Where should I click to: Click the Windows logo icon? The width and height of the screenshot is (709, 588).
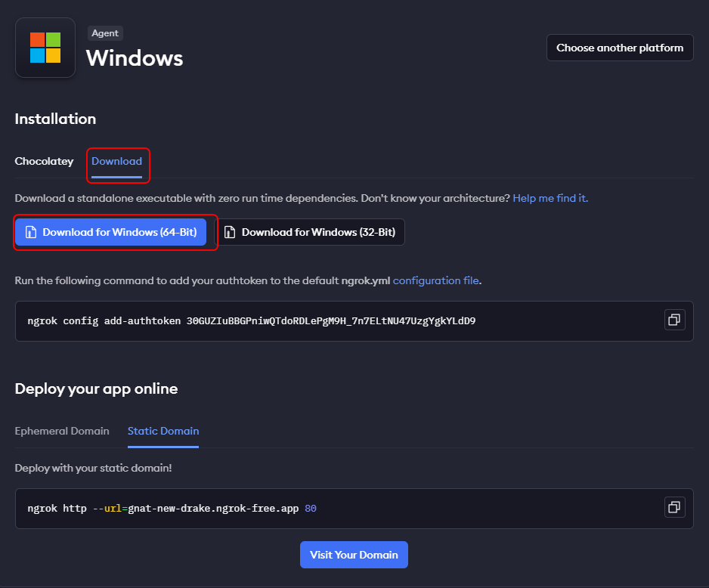point(45,48)
